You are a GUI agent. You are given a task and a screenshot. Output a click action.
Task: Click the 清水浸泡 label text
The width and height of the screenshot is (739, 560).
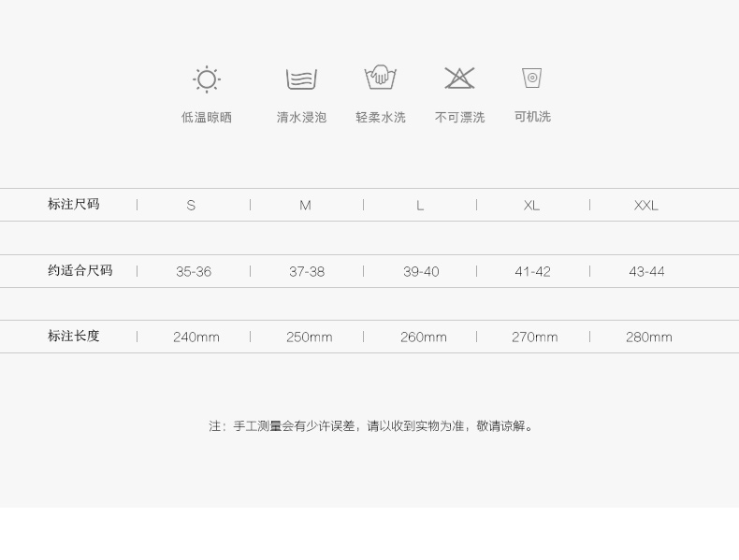coord(301,118)
